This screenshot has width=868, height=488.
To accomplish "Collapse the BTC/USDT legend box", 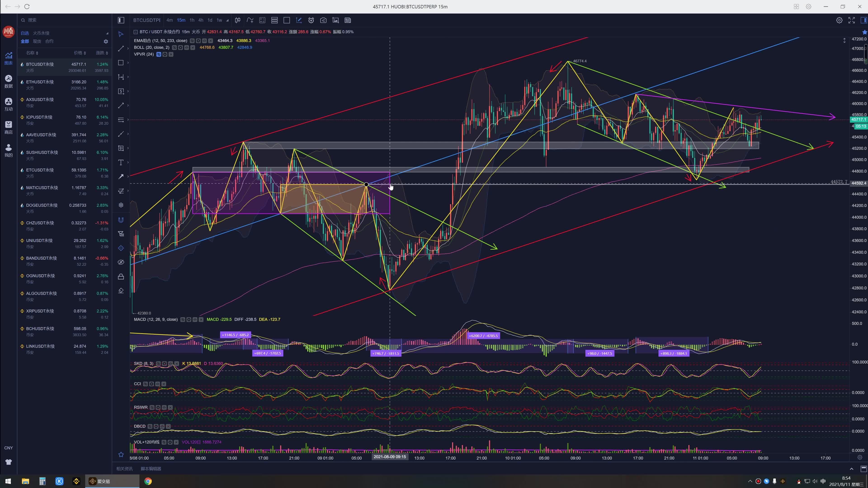I will point(135,32).
